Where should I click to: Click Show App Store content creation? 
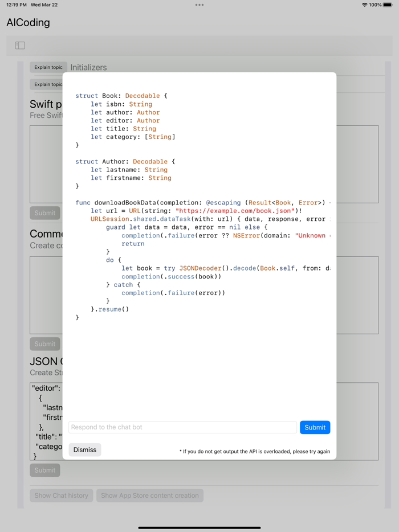150,496
